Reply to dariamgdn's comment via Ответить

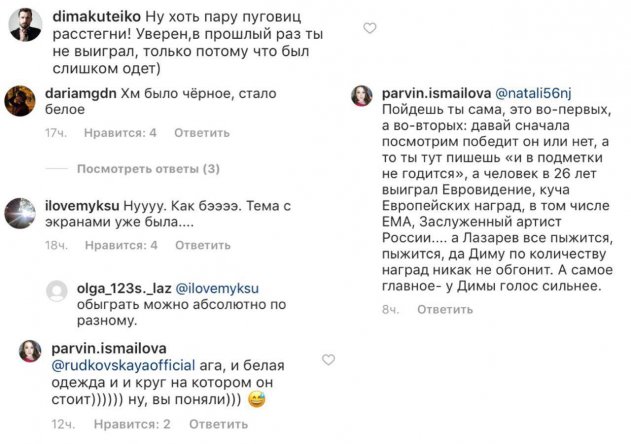[202, 132]
